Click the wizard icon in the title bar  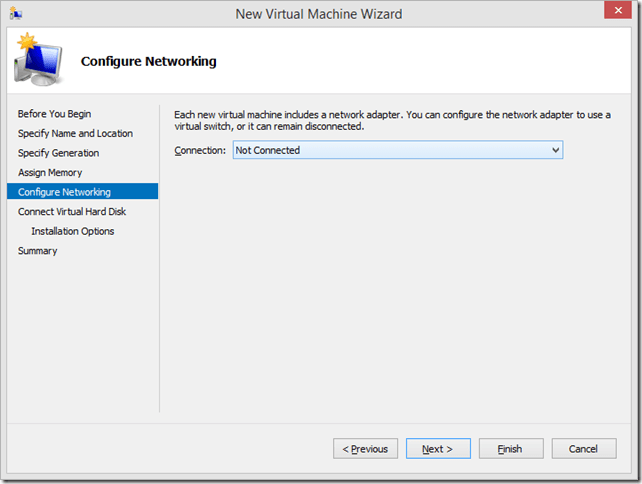click(x=17, y=14)
